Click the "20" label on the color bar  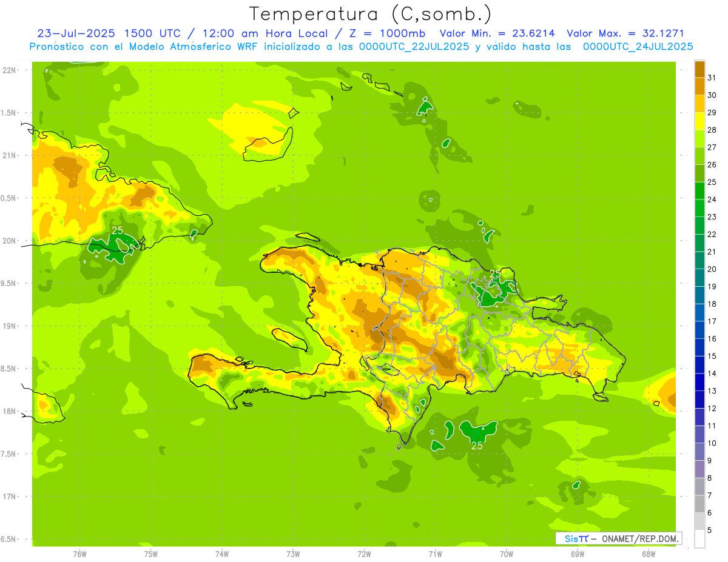click(x=712, y=269)
